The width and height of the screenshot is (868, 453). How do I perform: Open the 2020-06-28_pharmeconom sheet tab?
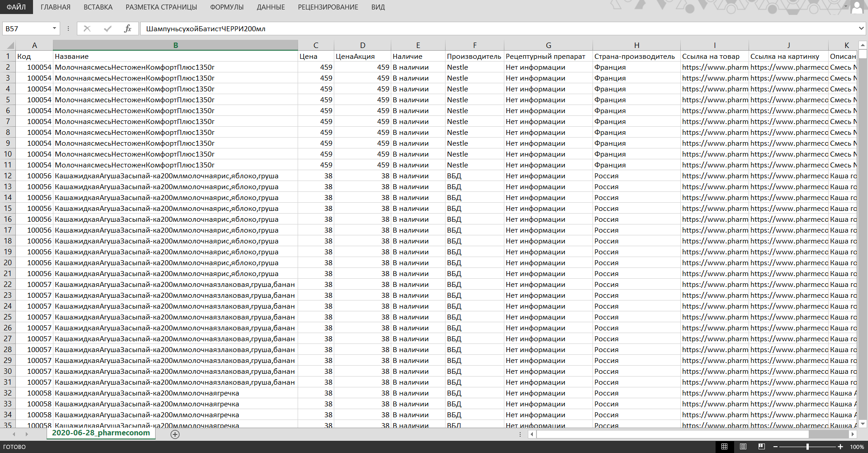pyautogui.click(x=101, y=433)
